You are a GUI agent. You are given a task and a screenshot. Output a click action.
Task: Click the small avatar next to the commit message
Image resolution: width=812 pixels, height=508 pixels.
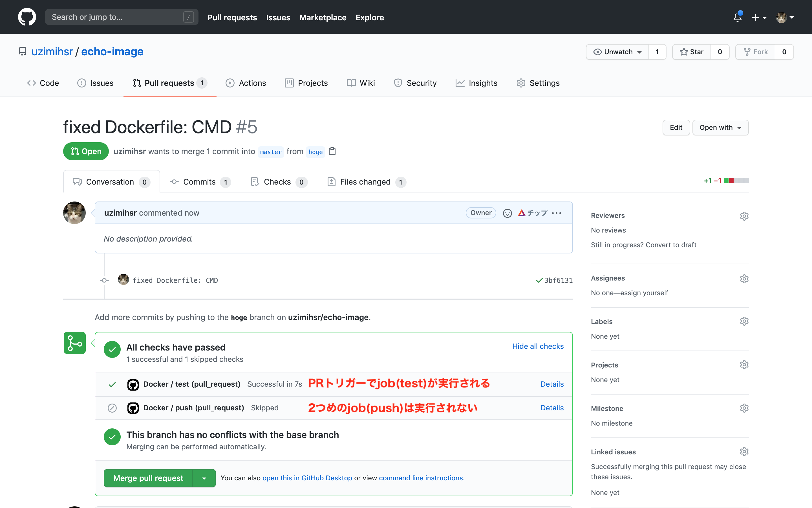[x=123, y=279]
